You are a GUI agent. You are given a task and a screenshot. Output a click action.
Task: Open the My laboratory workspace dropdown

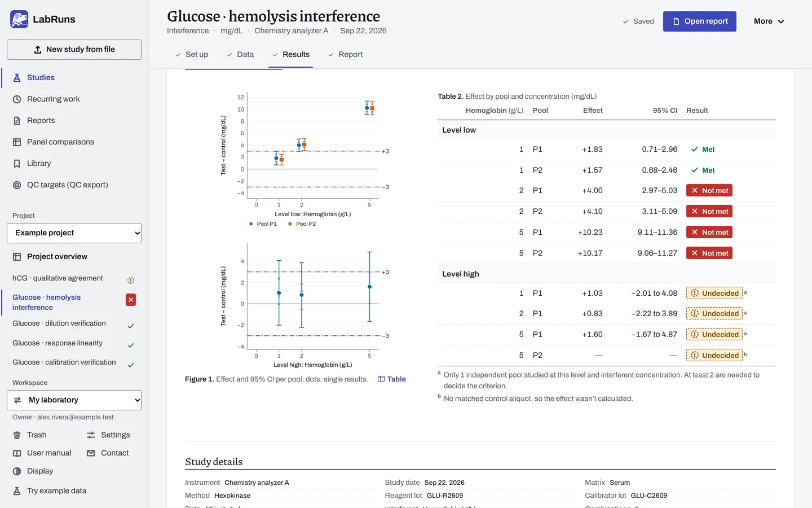coord(74,400)
